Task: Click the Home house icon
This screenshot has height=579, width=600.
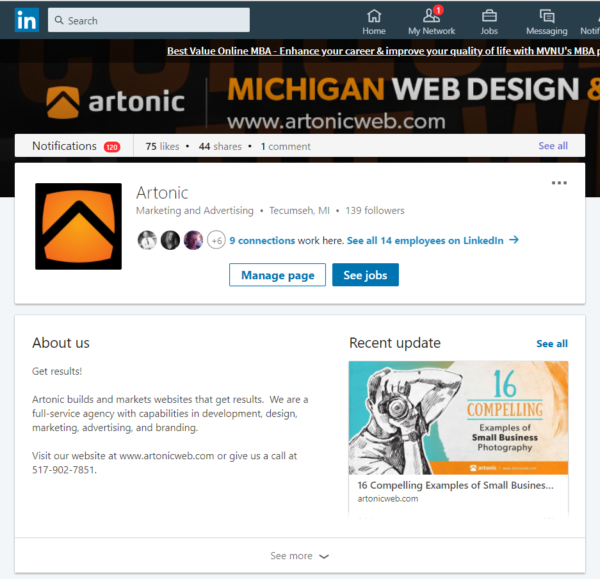Action: [374, 16]
